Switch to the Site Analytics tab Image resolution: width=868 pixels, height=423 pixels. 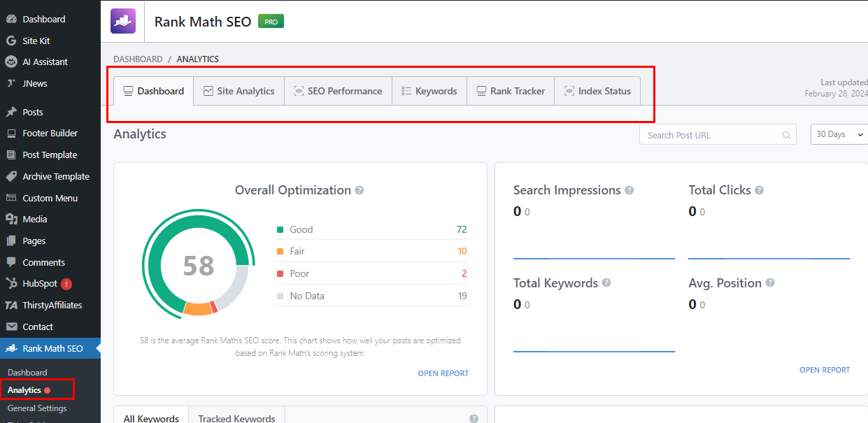pos(239,91)
